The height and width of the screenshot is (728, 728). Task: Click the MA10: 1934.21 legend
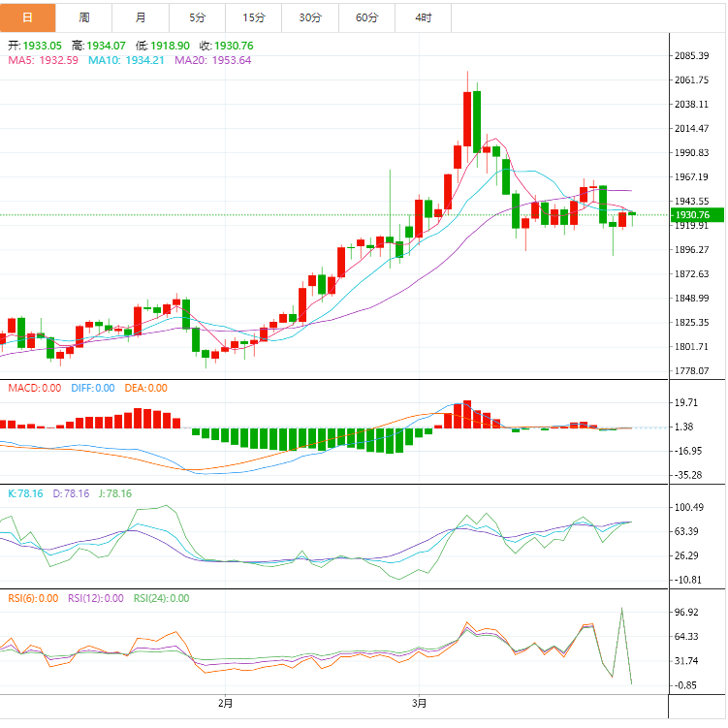(x=126, y=60)
